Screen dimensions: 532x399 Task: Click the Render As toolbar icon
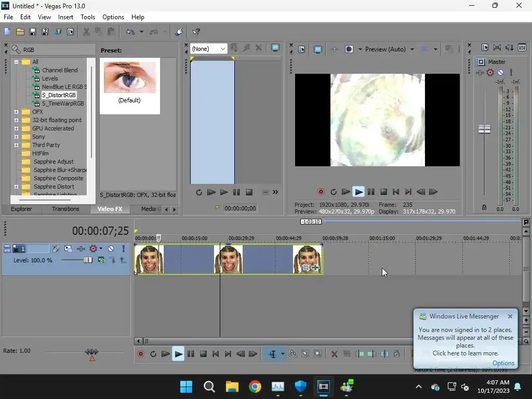58,32
